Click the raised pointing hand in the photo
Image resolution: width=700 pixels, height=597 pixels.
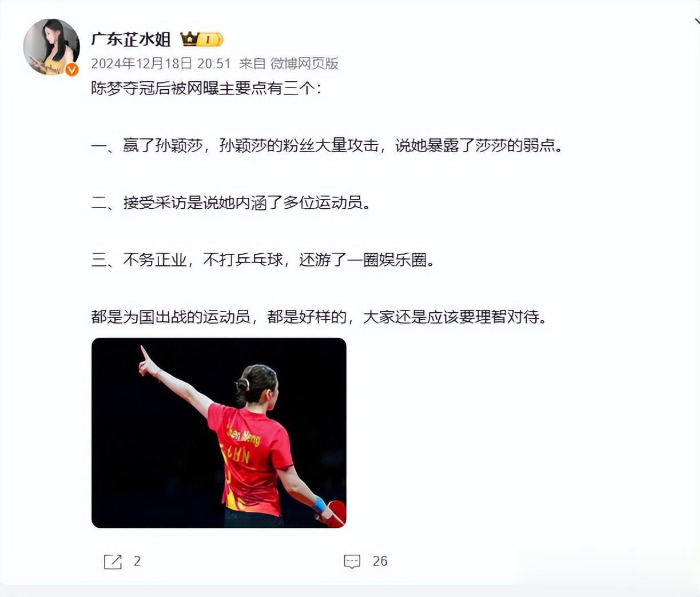147,363
